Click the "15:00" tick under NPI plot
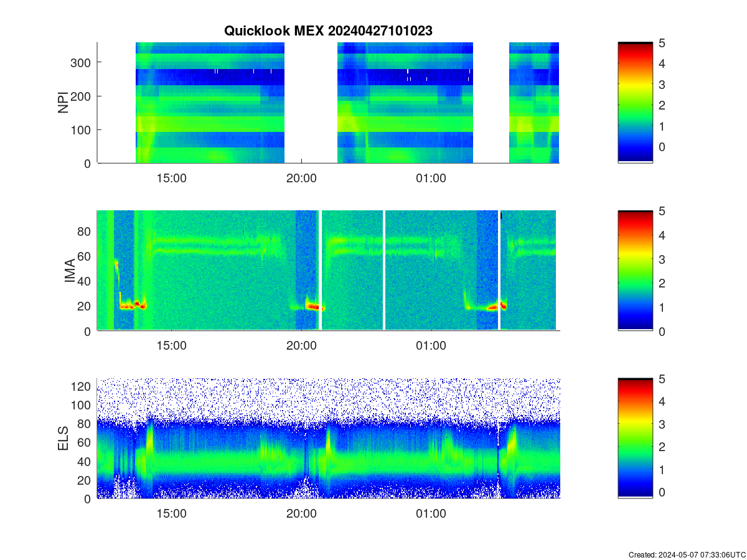747x560 pixels. [x=171, y=178]
